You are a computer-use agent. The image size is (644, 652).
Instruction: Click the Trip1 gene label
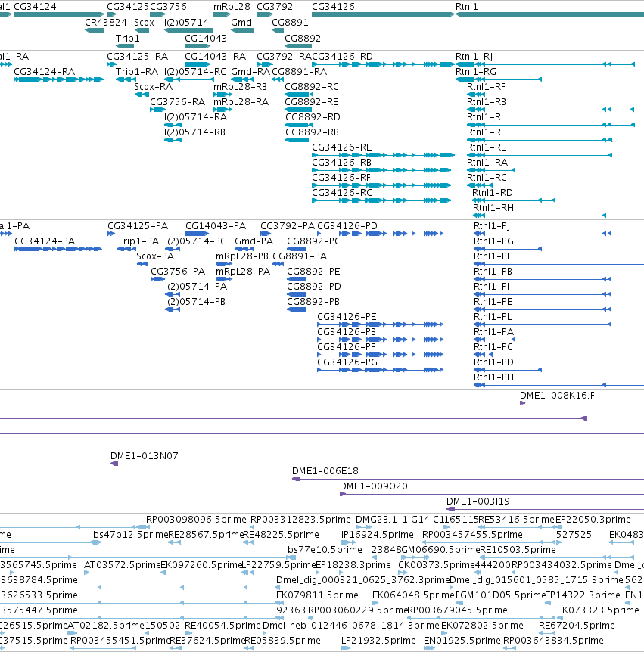click(127, 39)
